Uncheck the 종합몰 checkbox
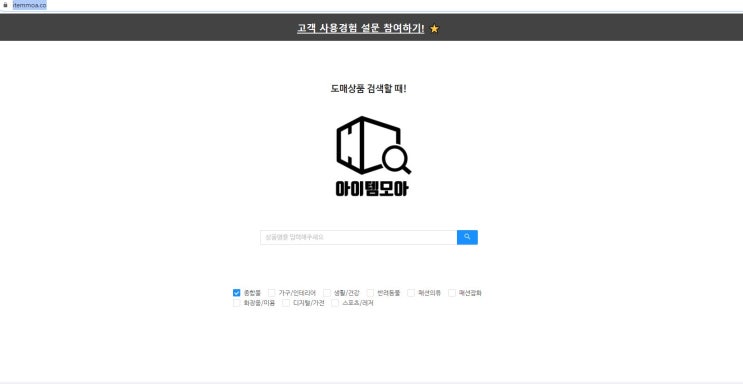This screenshot has width=743, height=384. point(236,293)
